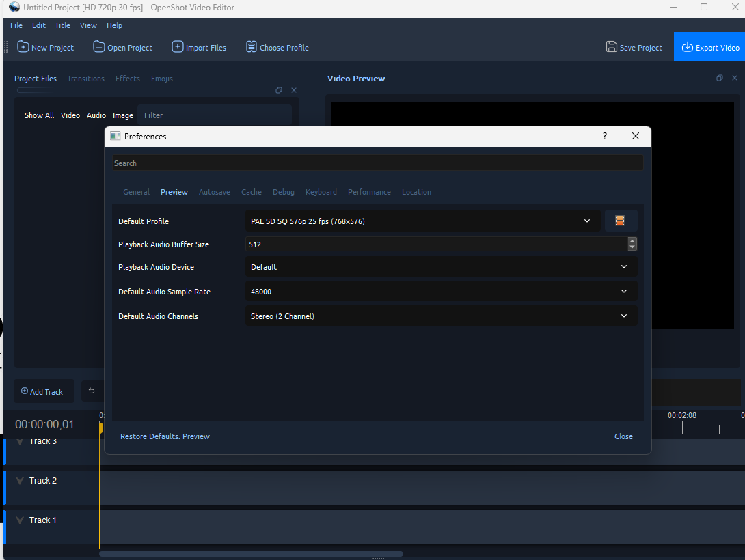The height and width of the screenshot is (560, 745).
Task: Open the Edit menu
Action: pyautogui.click(x=38, y=25)
